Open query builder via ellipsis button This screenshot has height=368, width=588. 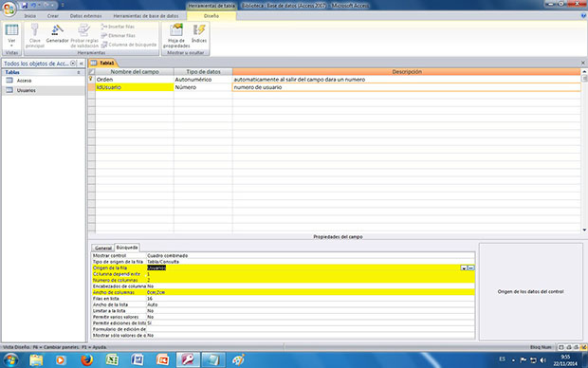(470, 267)
